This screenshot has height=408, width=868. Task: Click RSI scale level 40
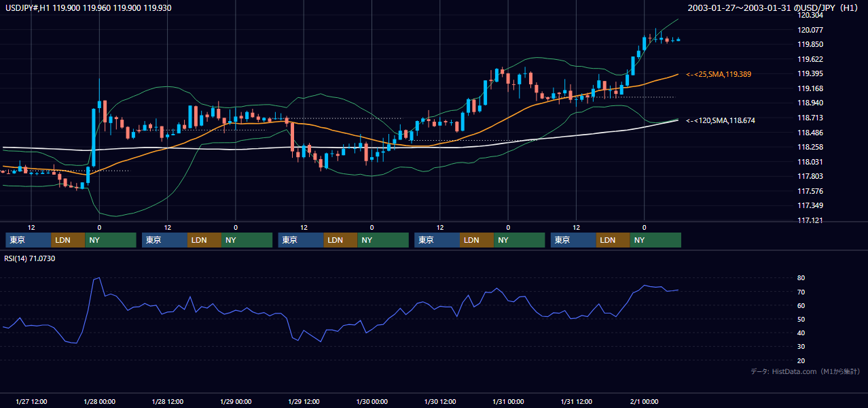tap(801, 333)
